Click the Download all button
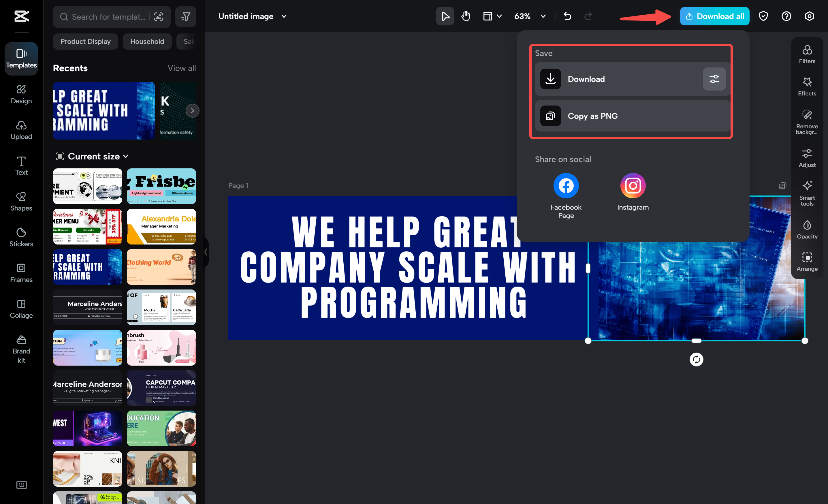828x504 pixels. coord(714,16)
